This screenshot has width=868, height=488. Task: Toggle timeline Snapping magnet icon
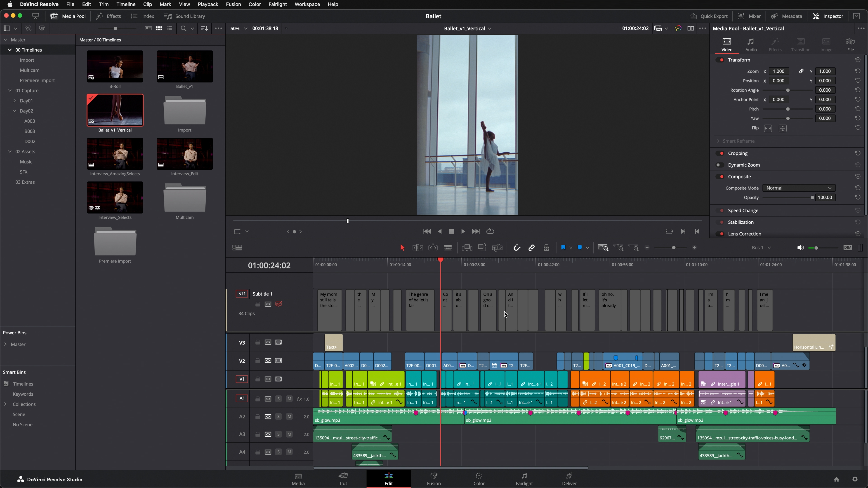click(517, 248)
